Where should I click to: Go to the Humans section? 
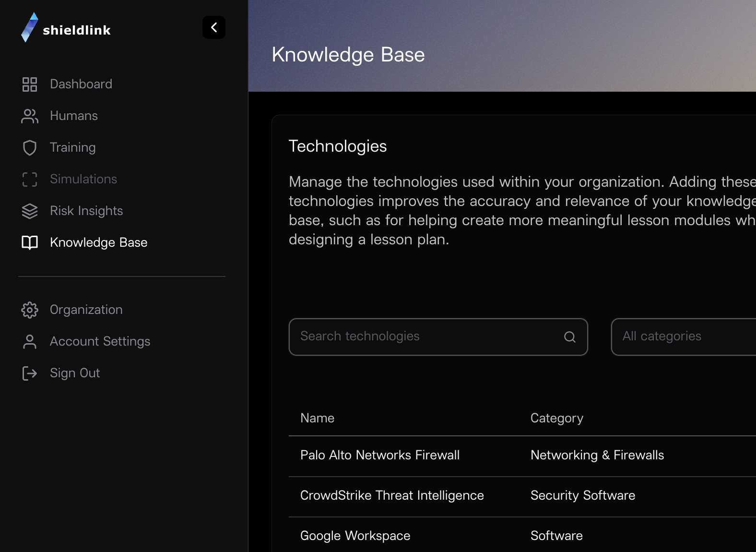[74, 116]
